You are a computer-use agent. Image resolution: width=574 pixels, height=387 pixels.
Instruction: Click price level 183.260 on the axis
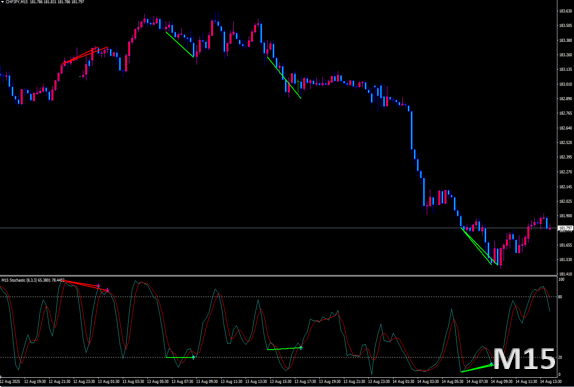565,55
